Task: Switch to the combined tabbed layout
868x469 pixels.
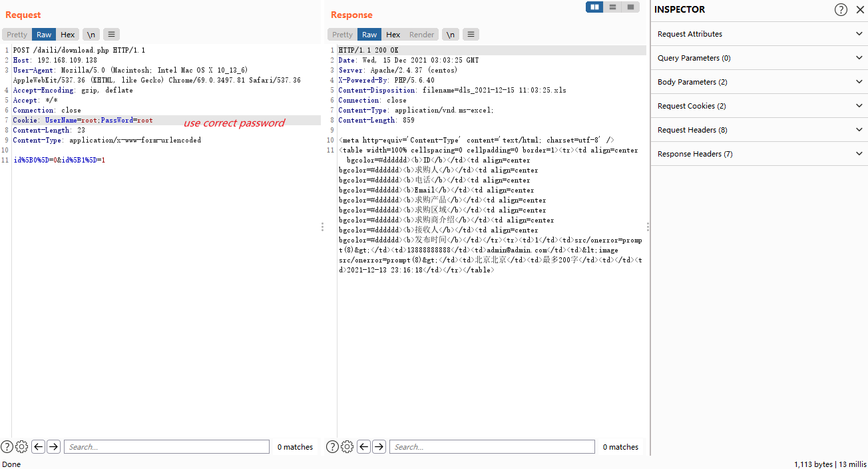Action: point(630,7)
